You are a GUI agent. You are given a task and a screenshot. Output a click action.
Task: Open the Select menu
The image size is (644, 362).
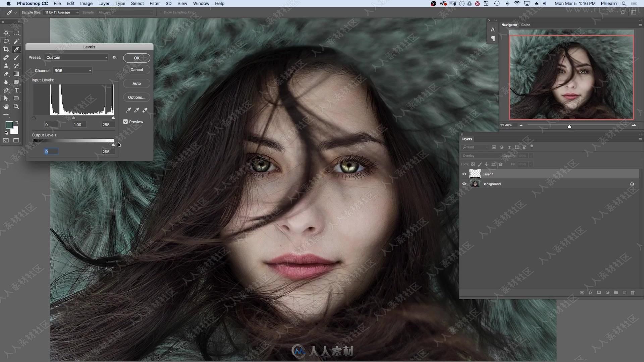click(x=137, y=3)
